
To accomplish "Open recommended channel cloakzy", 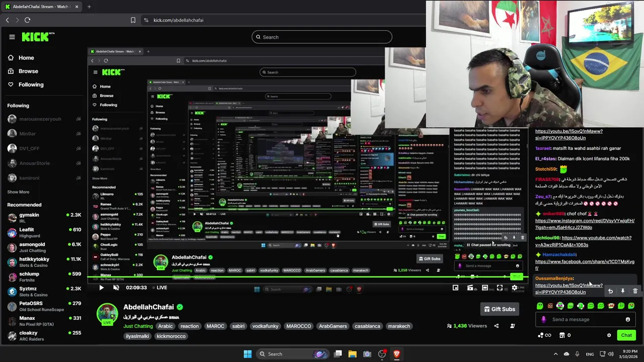I will tap(44, 335).
